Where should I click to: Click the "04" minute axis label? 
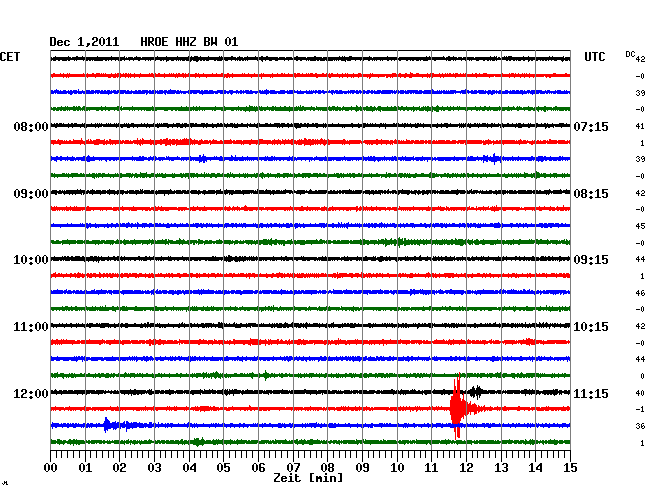(189, 468)
